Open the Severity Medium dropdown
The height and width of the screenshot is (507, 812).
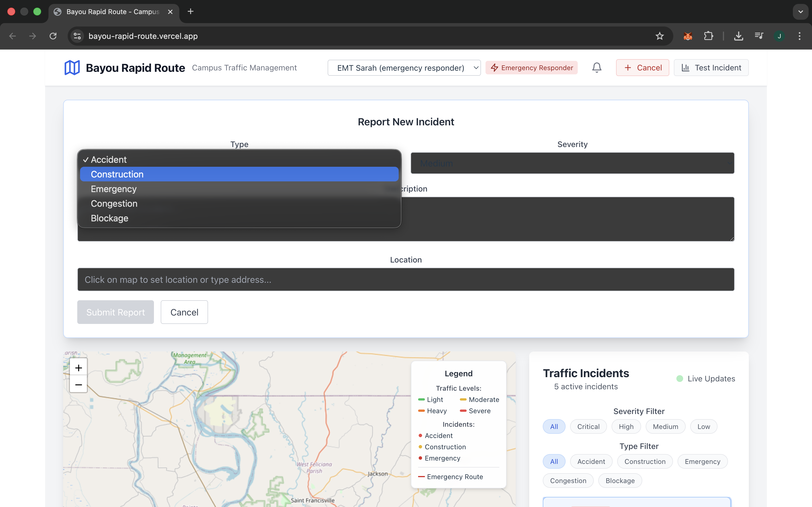pos(572,163)
